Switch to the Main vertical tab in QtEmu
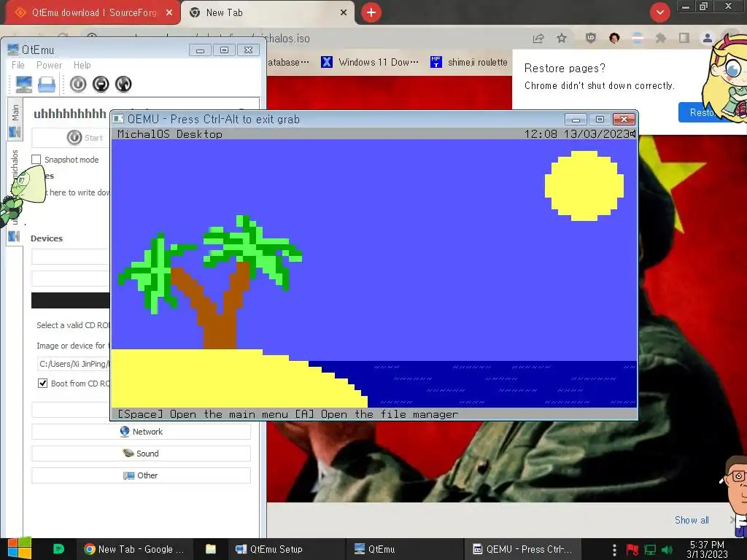 pyautogui.click(x=15, y=119)
